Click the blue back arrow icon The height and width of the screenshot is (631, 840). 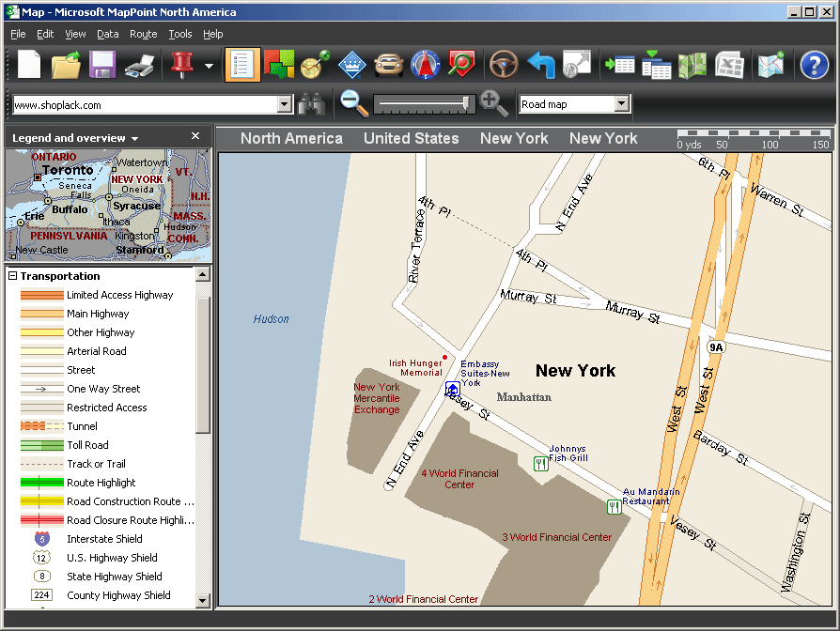[541, 65]
